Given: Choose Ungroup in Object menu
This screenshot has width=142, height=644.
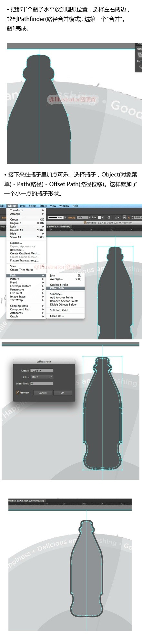Looking at the screenshot, I should click(26, 223).
